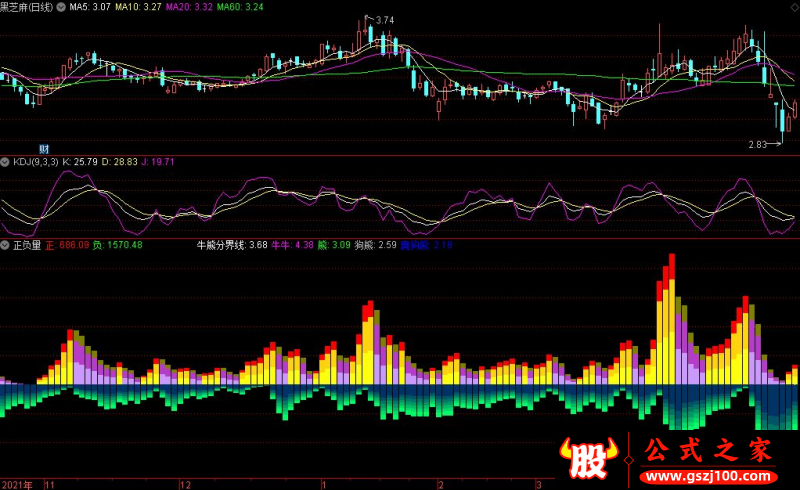Viewport: 800px width, 490px height.
Task: Click the 牛牛 magenta value label
Action: pos(292,245)
